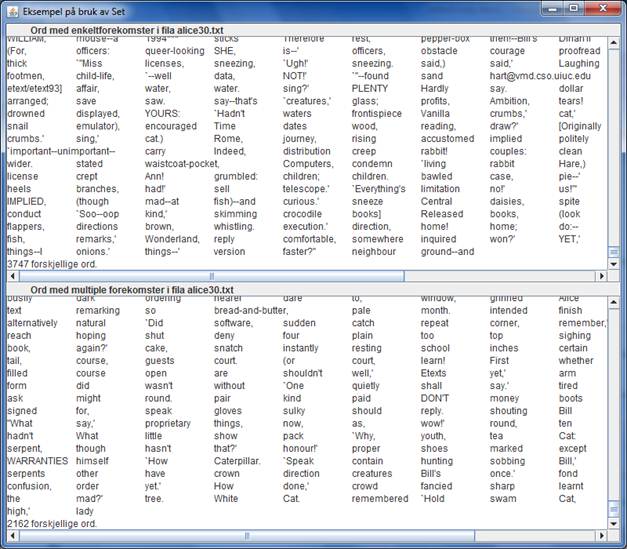Click the word 'sobbing'
Image resolution: width=627 pixels, height=549 pixels.
tap(507, 461)
